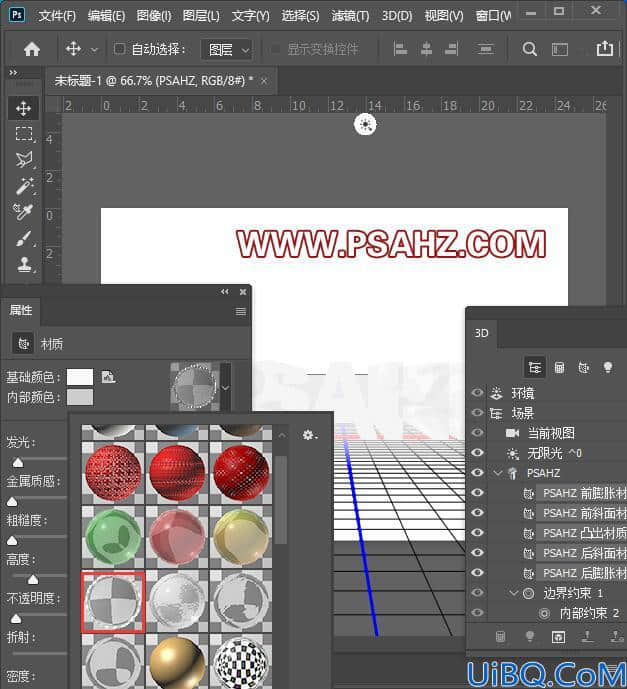Viewport: 627px width, 689px height.
Task: Select the Clone Stamp tool
Action: (24, 265)
